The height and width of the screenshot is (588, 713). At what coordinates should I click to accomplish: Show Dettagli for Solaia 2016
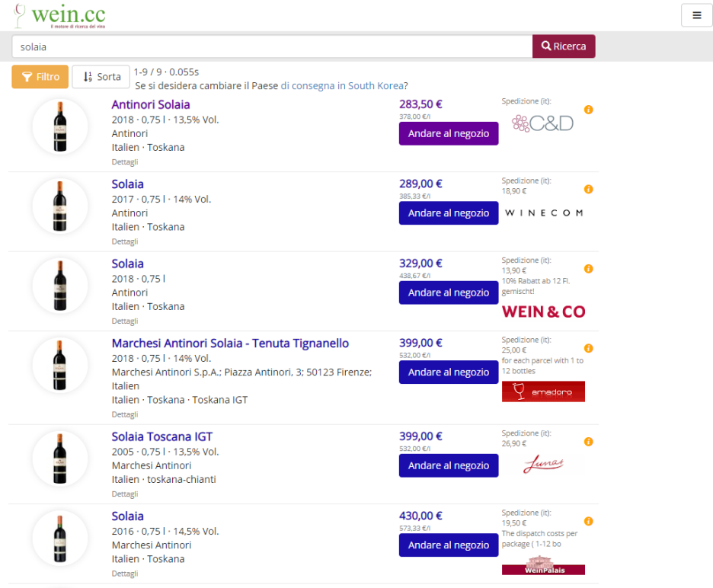pyautogui.click(x=125, y=574)
